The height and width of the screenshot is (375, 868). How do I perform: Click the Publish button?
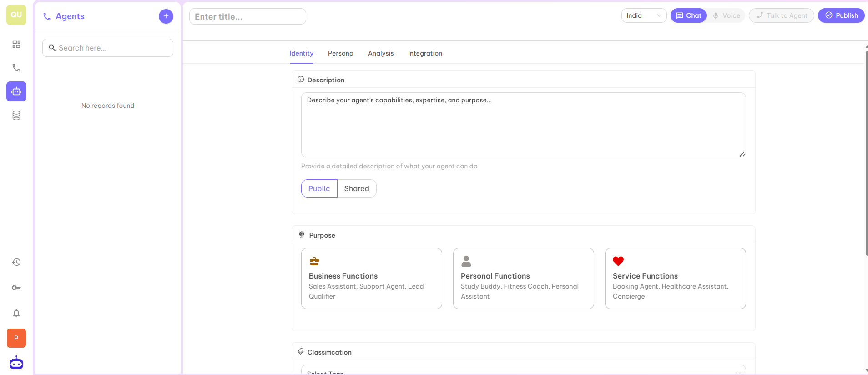coord(841,15)
